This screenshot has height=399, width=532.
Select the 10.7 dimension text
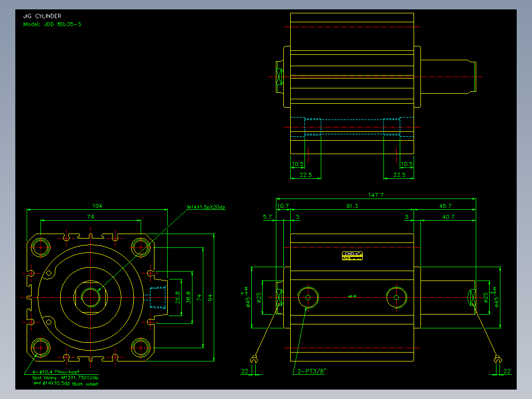click(x=283, y=206)
